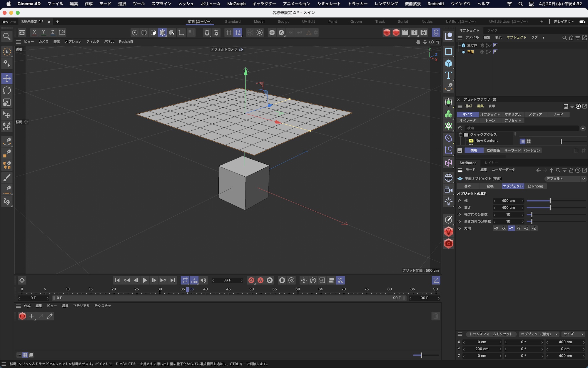Screen dimensions: 588x368
Task: Select the -Y orientation option
Action: point(519,228)
